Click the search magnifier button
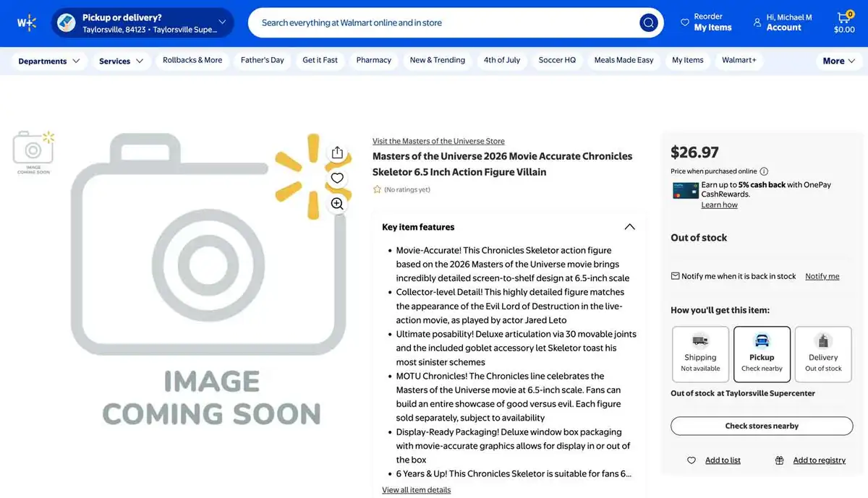 coord(649,22)
